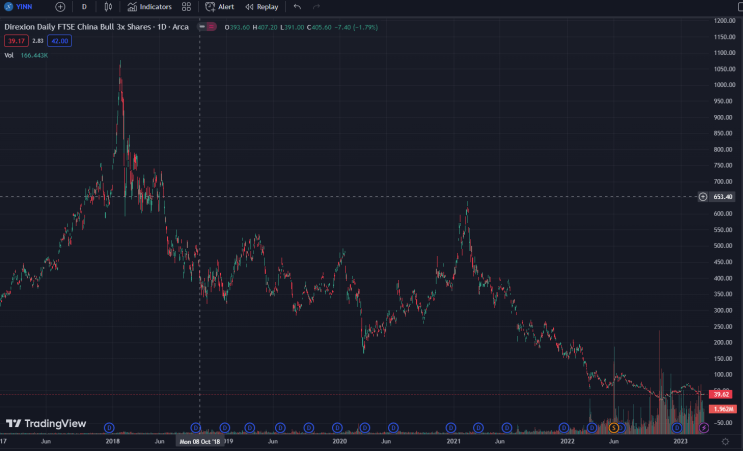
Task: Open the Indicators menu
Action: pos(150,6)
